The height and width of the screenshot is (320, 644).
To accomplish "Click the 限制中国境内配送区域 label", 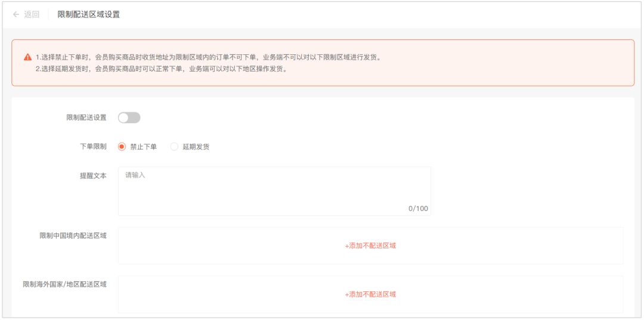I will point(73,236).
